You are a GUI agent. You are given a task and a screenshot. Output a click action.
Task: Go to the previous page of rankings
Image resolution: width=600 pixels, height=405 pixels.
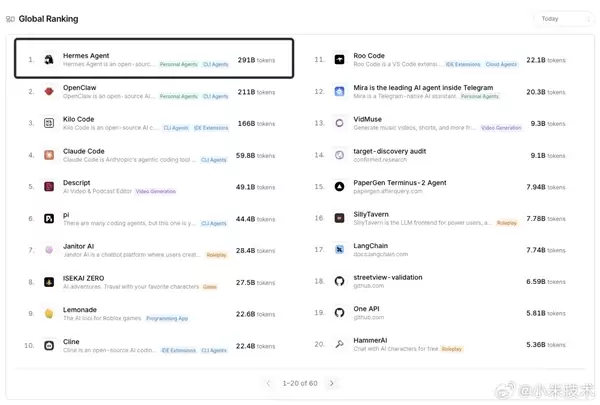click(x=268, y=383)
